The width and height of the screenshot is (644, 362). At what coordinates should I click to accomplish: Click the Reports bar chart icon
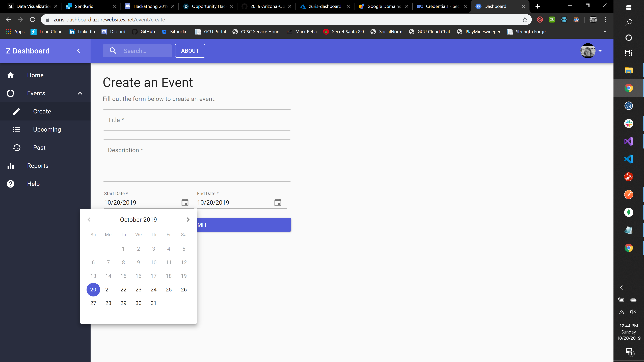click(11, 166)
